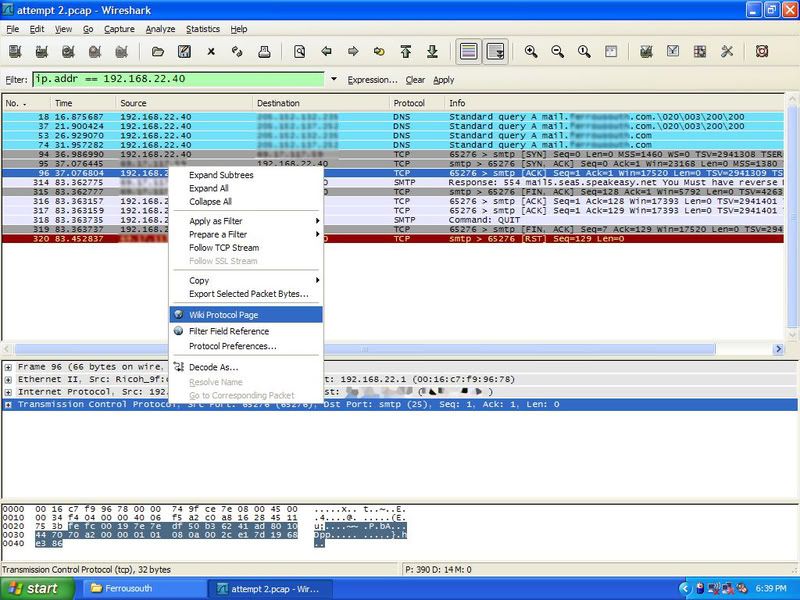Open the capture interfaces list icon
The width and height of the screenshot is (800, 600).
pos(15,51)
